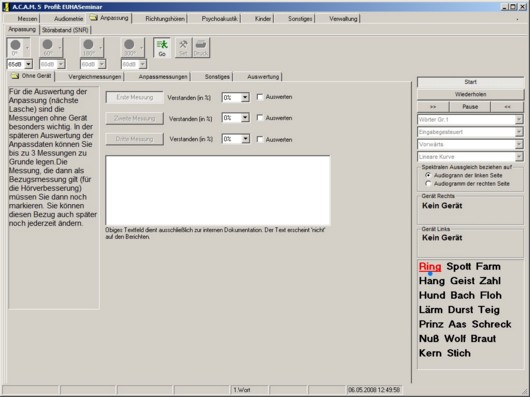The image size is (530, 397).
Task: Start measurement with the green Go icon
Action: tap(162, 48)
